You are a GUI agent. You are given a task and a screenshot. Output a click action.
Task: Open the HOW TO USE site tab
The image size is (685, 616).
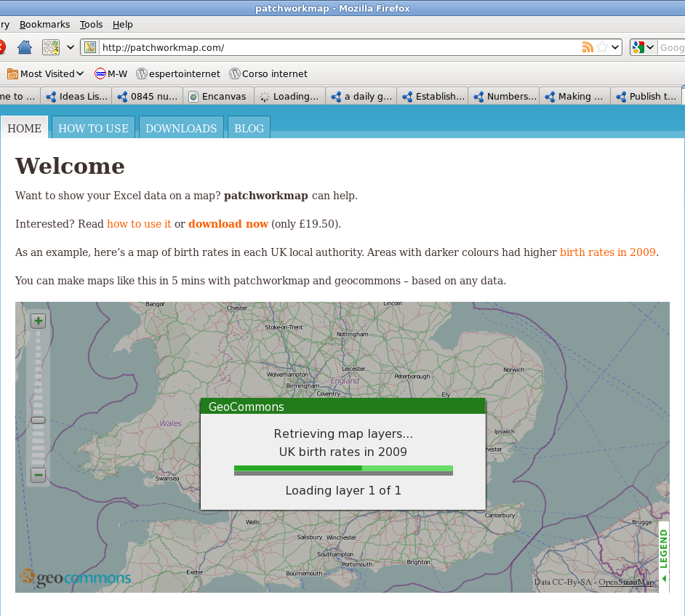(94, 128)
